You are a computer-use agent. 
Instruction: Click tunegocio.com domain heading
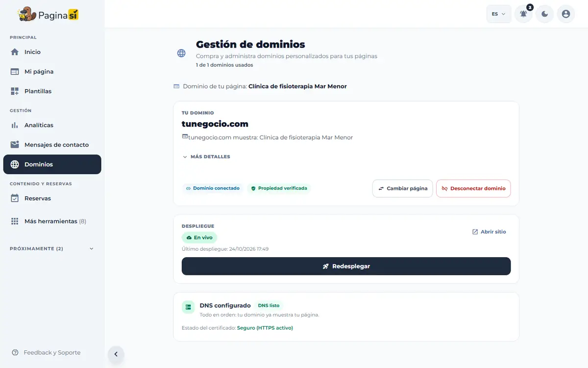215,124
